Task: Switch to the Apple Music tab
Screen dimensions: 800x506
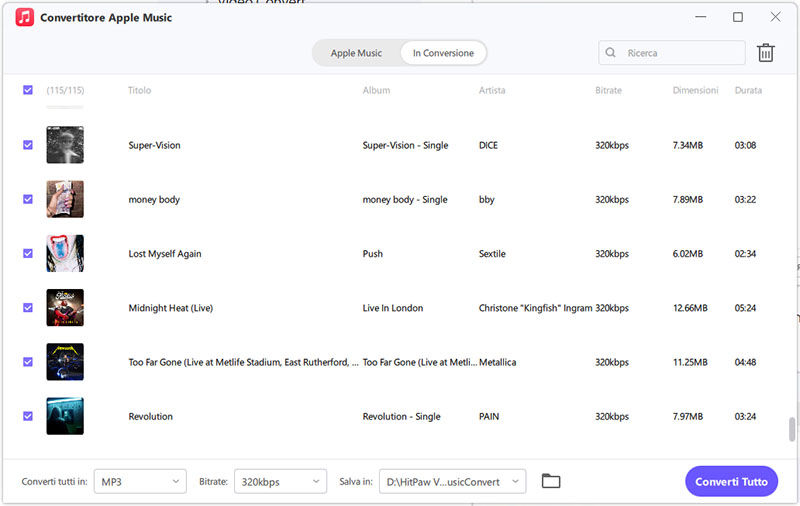Action: click(x=356, y=53)
